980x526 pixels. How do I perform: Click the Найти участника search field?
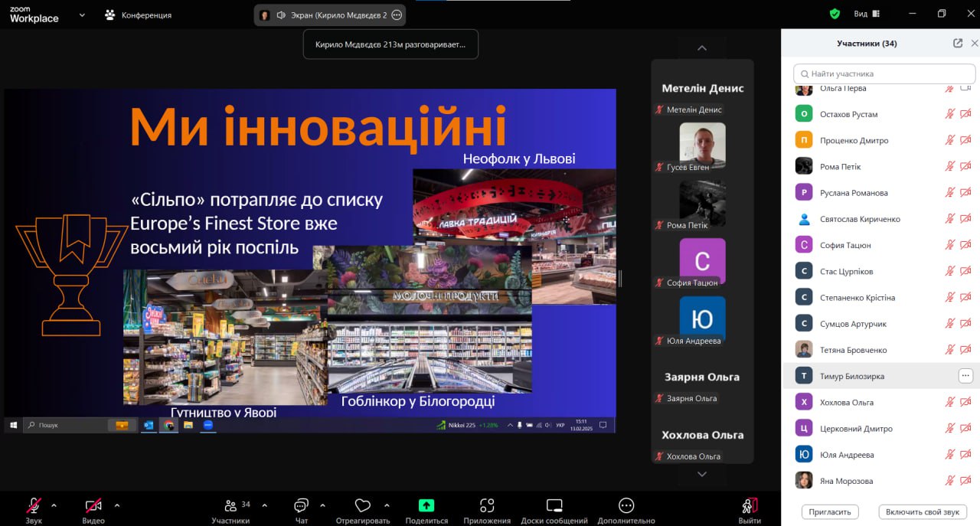tap(884, 74)
